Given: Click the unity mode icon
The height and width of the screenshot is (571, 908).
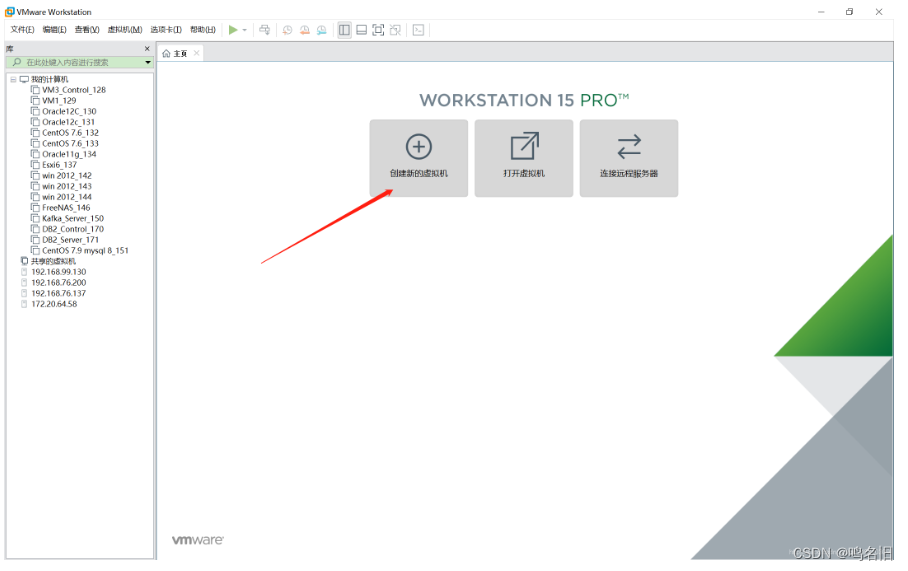Looking at the screenshot, I should click(396, 30).
